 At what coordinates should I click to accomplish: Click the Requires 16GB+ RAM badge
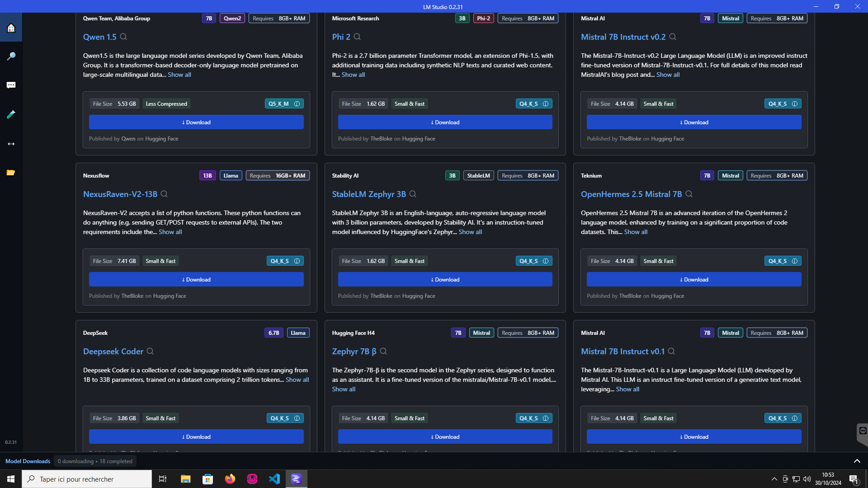pyautogui.click(x=278, y=176)
